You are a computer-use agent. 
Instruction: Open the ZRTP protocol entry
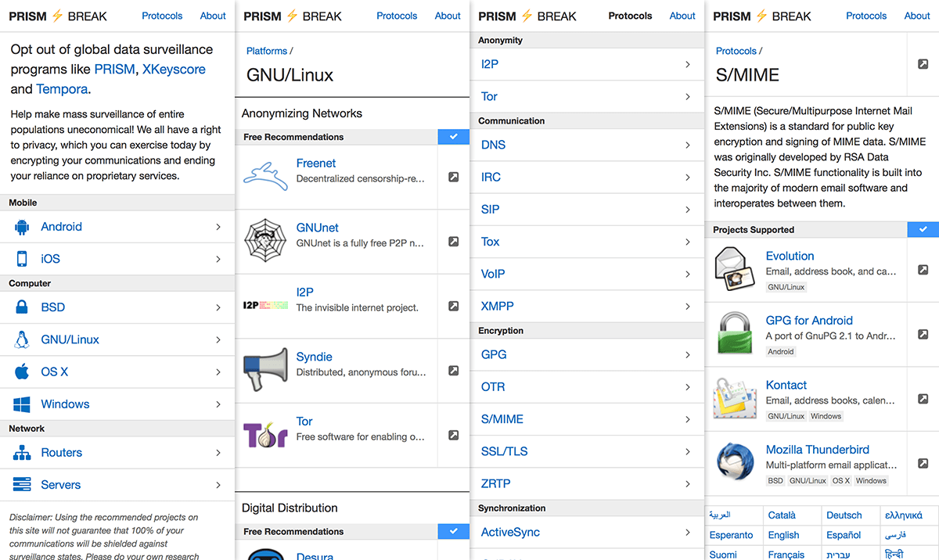click(x=587, y=483)
